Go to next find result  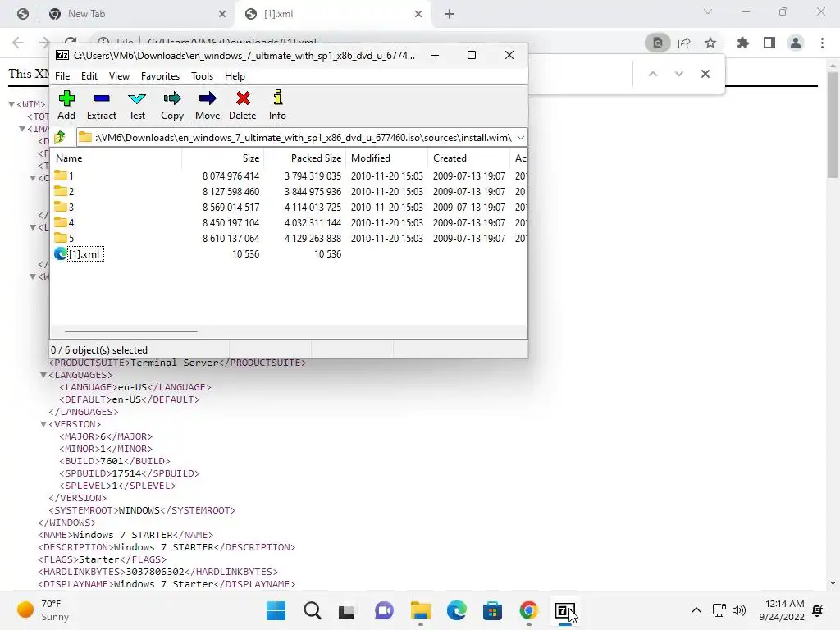(x=678, y=74)
